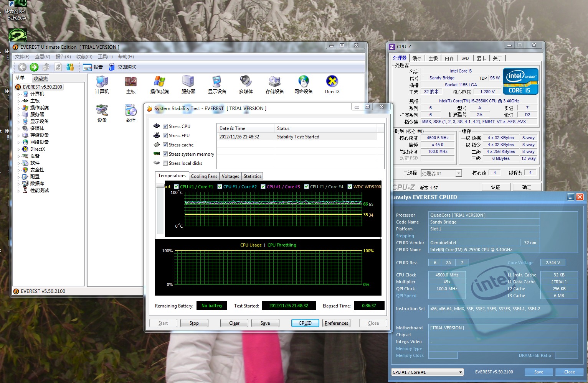Viewport: 588px width, 383px height.
Task: Click the CPU-Z logo icon in its title bar
Action: [x=392, y=47]
